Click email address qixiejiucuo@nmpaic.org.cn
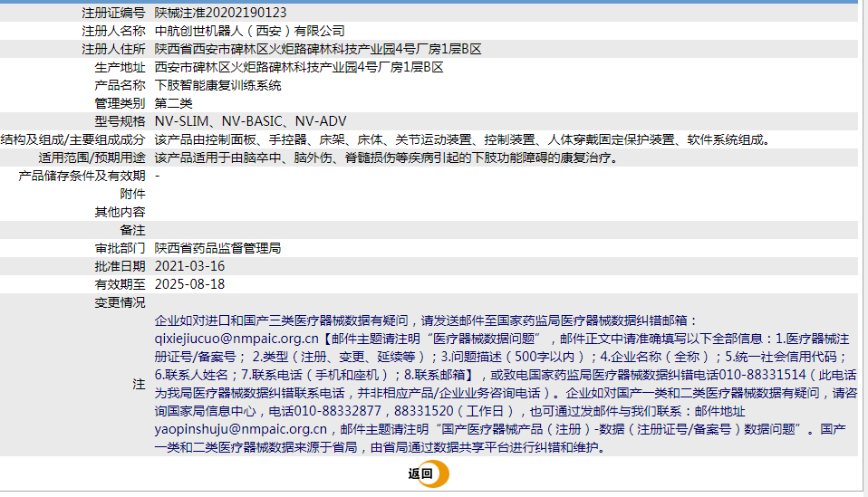Viewport: 868px width, 497px height. pyautogui.click(x=236, y=339)
